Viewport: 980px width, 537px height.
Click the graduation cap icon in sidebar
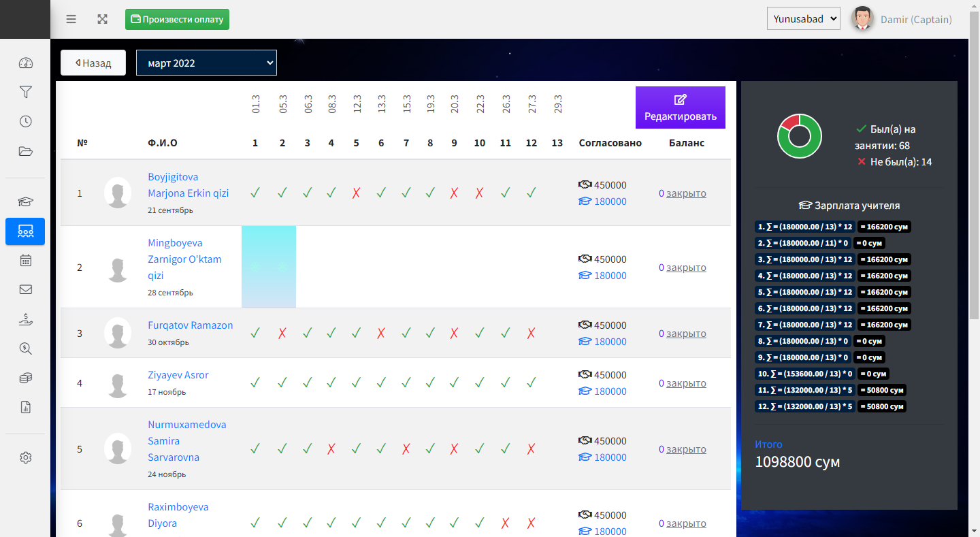[25, 201]
